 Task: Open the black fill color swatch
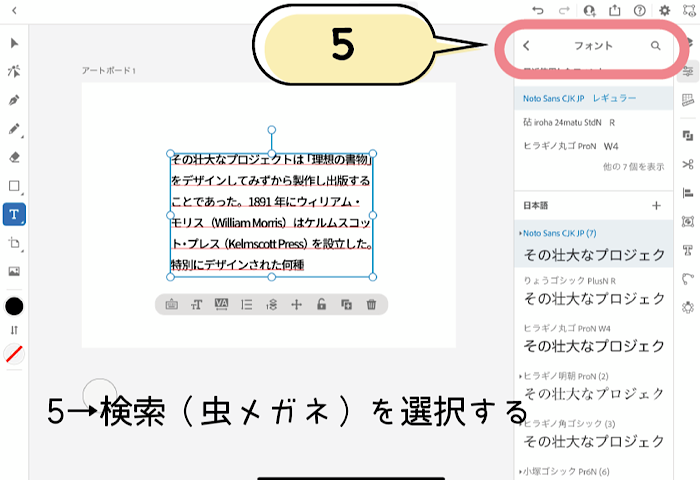[x=14, y=306]
